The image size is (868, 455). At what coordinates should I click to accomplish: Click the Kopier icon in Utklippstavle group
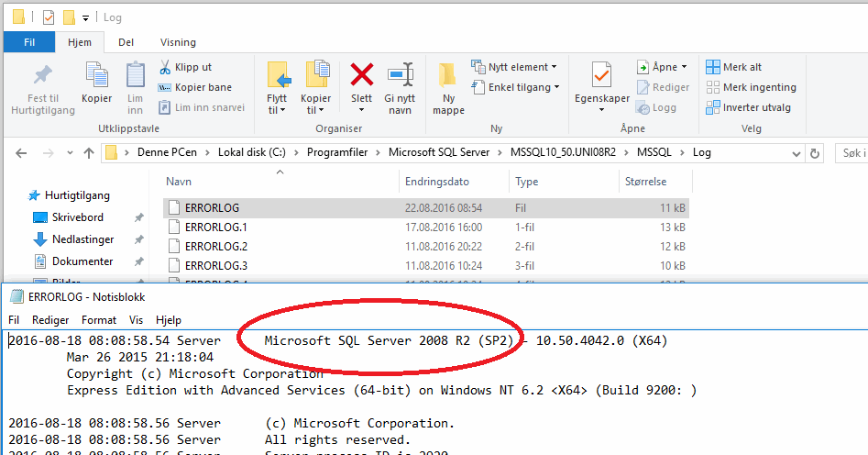tap(96, 75)
